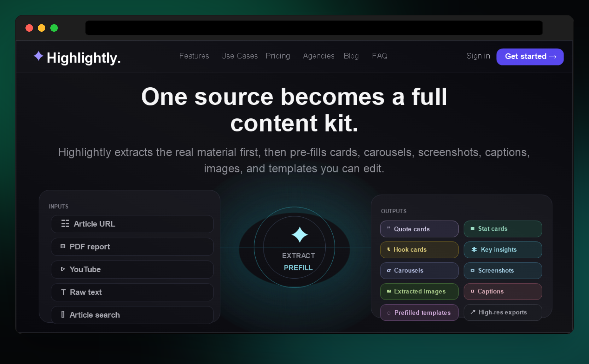Viewport: 589px width, 364px height.
Task: Click the Highlightly wordmark to go home
Action: [x=83, y=58]
